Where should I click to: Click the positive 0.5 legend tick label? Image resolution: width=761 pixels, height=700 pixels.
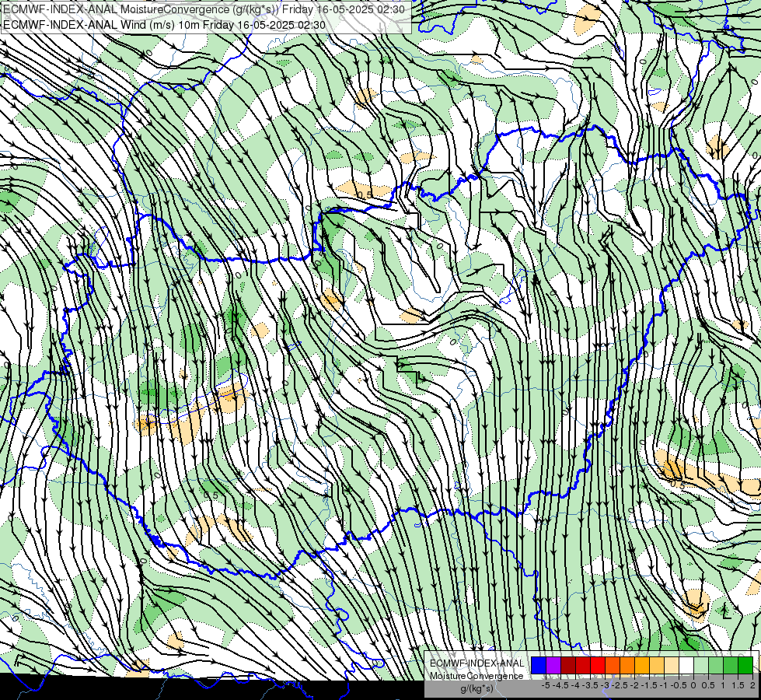tap(708, 685)
